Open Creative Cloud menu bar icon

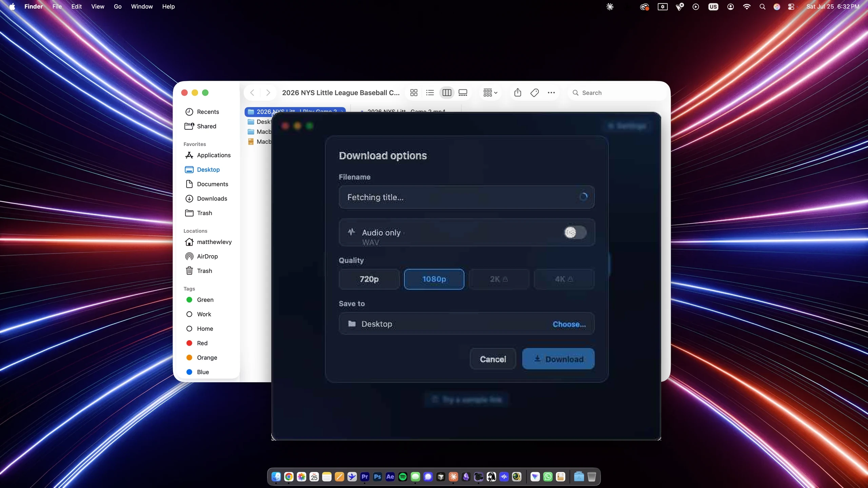(x=644, y=6)
